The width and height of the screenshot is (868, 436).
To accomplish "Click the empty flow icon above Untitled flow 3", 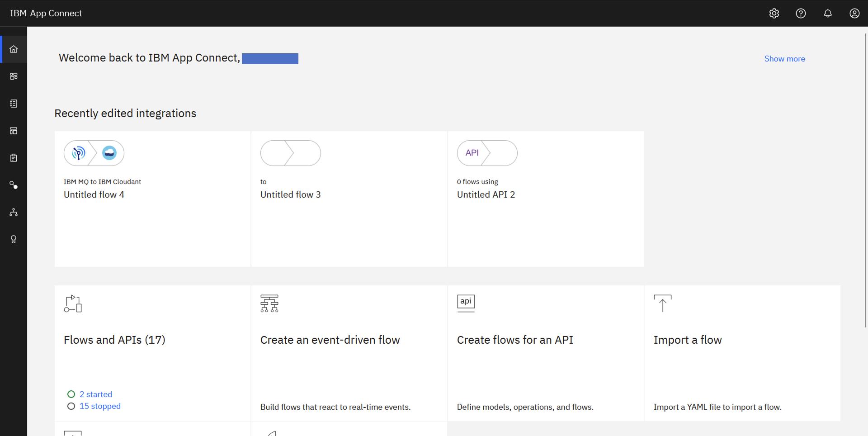I will pos(291,153).
